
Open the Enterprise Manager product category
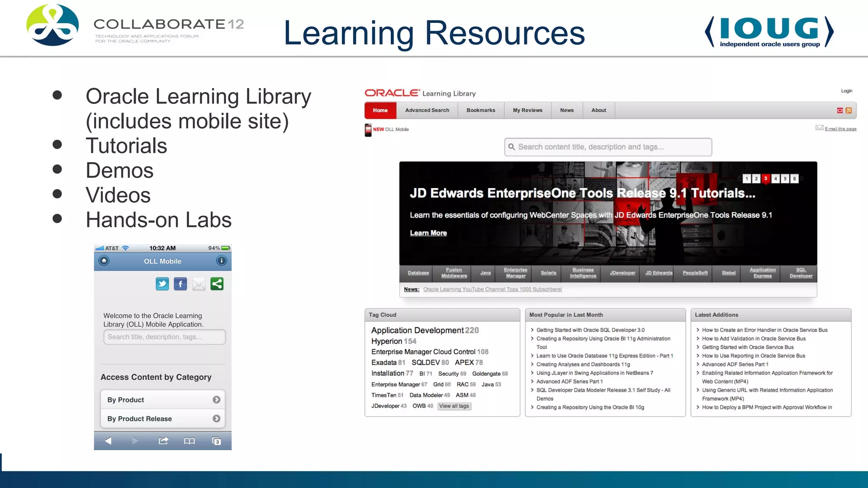click(515, 273)
